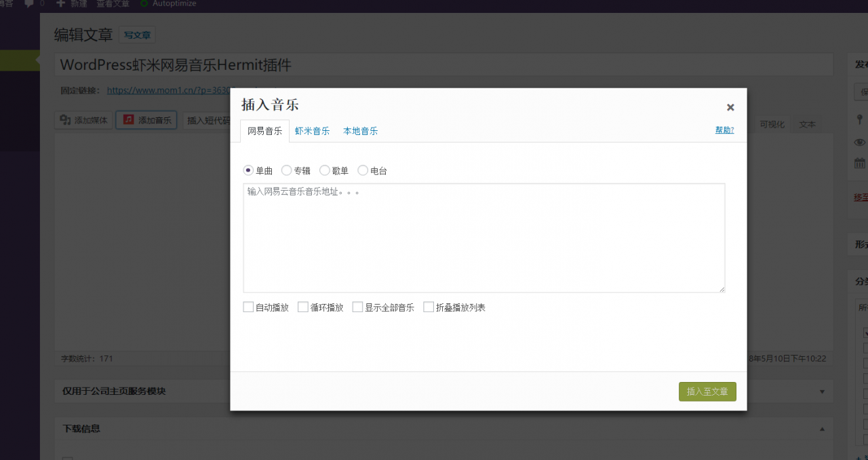The height and width of the screenshot is (460, 868).
Task: Collapse the 下载信息 panel
Action: pyautogui.click(x=821, y=429)
